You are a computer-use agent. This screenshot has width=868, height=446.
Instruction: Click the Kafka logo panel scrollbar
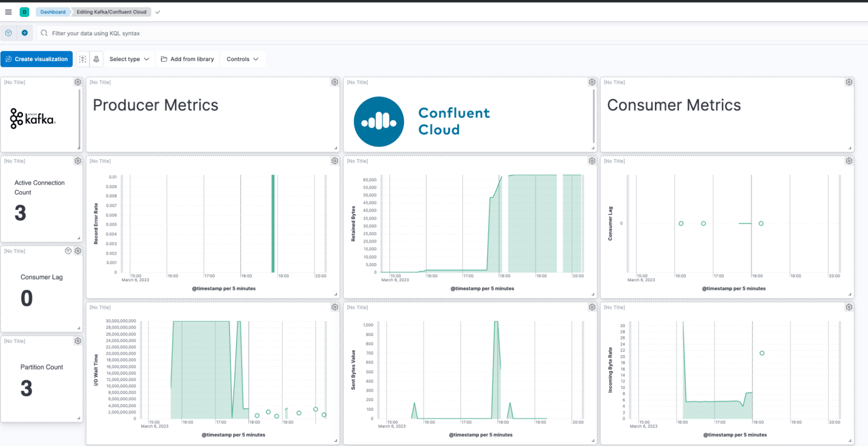pyautogui.click(x=79, y=118)
